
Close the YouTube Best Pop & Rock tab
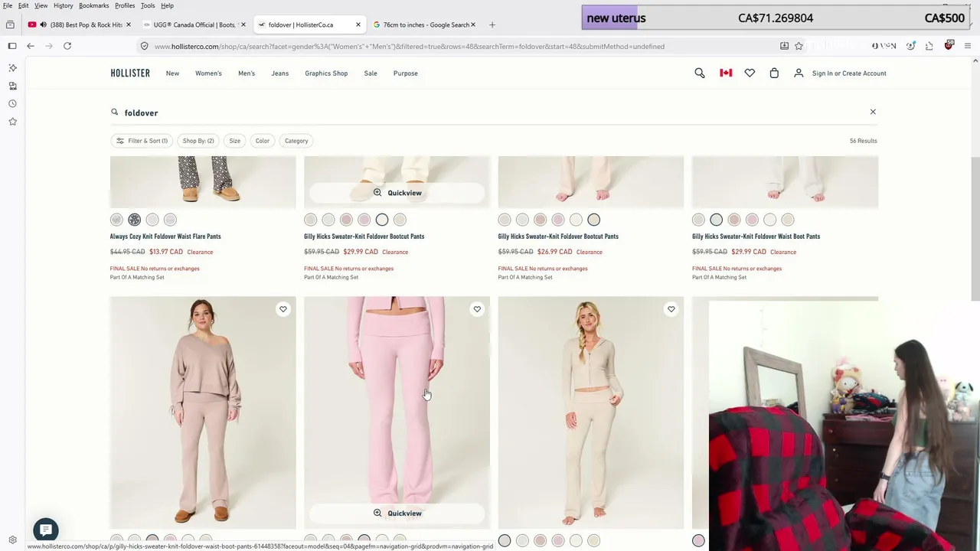tap(128, 24)
